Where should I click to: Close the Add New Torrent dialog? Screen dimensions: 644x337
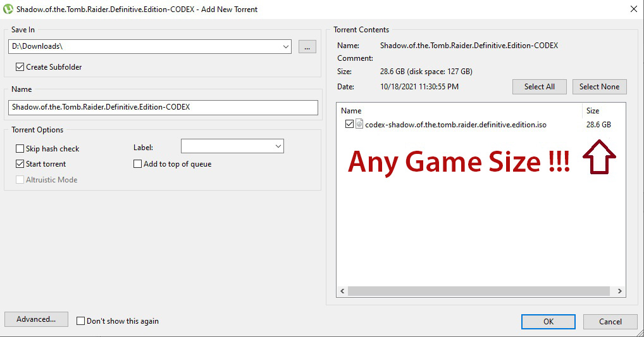click(634, 9)
